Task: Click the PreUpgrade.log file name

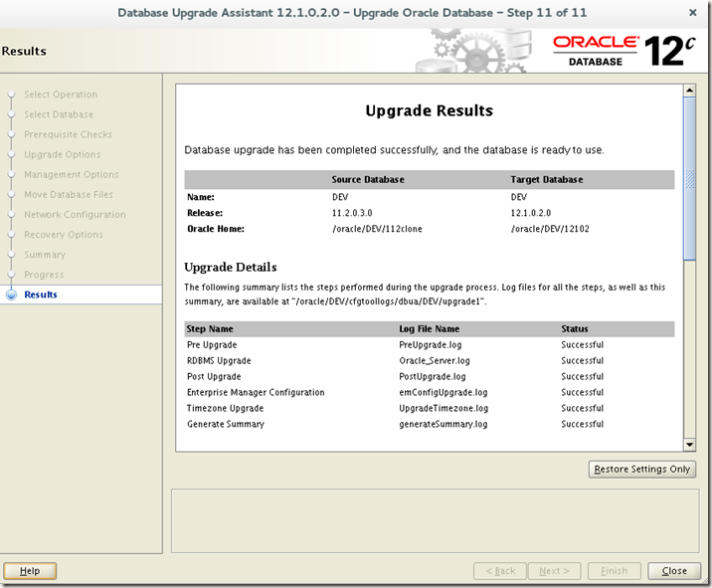Action: tap(430, 345)
